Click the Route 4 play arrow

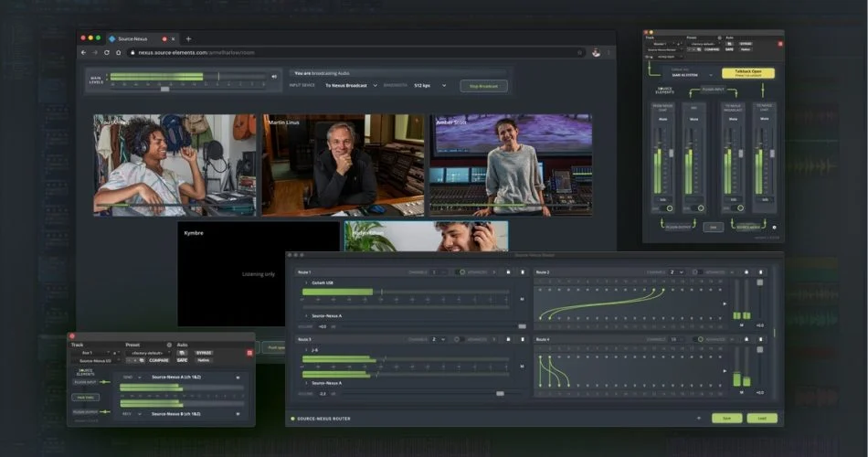click(725, 370)
